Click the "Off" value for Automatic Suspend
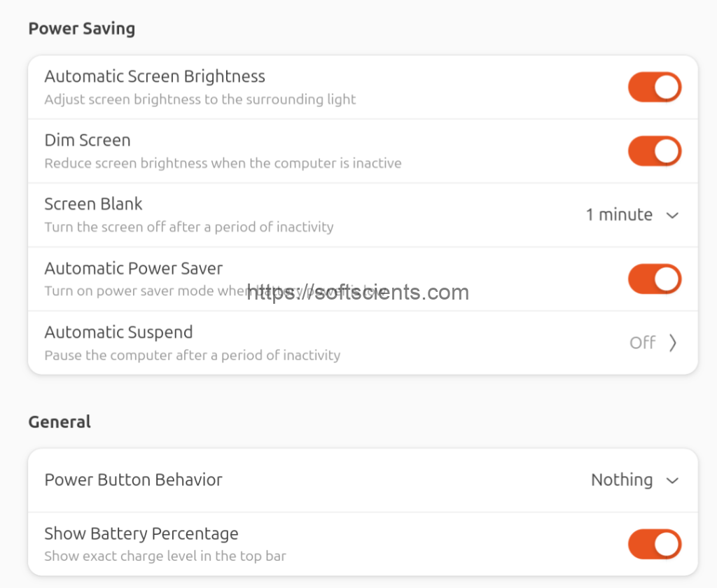717x588 pixels. click(642, 343)
